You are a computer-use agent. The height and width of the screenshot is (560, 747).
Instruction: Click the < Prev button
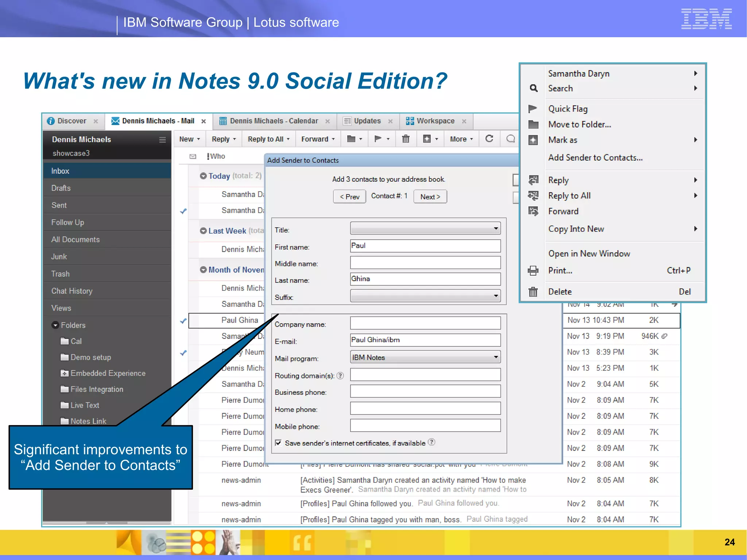[x=349, y=197]
